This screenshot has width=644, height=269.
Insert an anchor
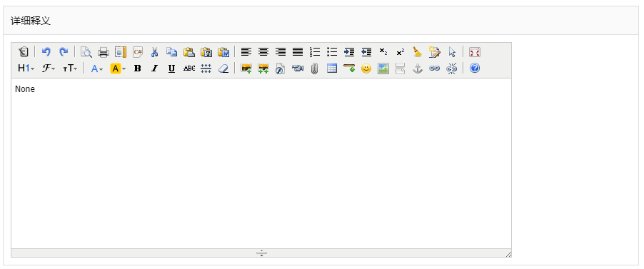pyautogui.click(x=418, y=68)
